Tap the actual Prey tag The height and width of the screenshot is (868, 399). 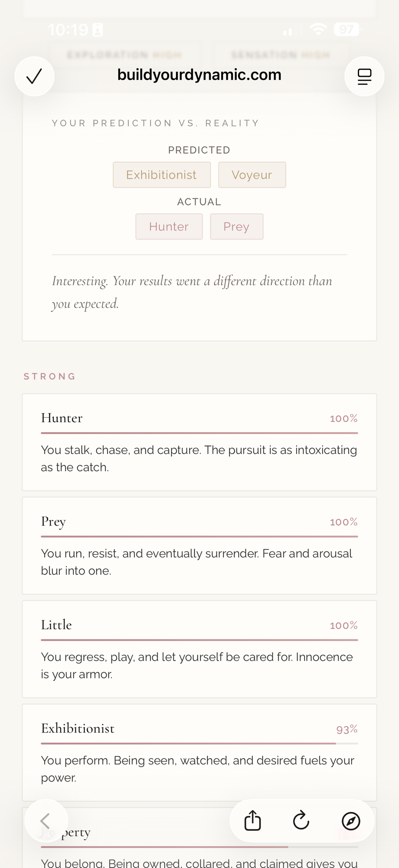pyautogui.click(x=236, y=227)
